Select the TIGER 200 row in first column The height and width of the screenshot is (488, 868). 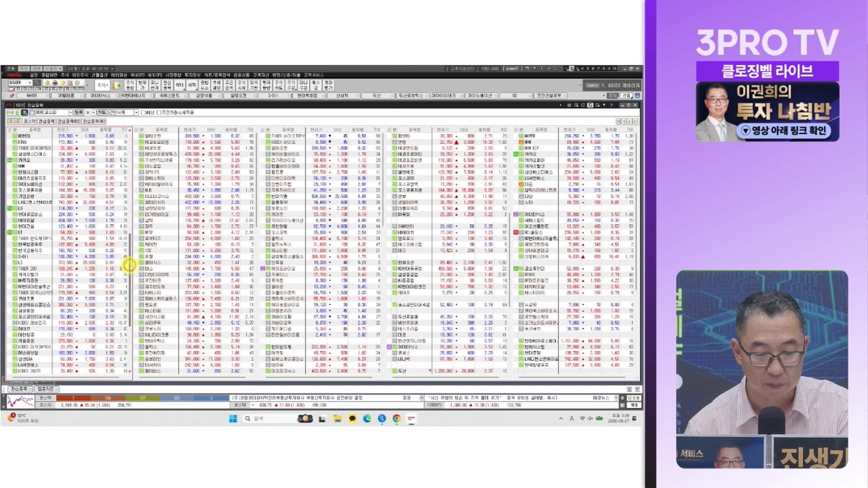pos(68,268)
